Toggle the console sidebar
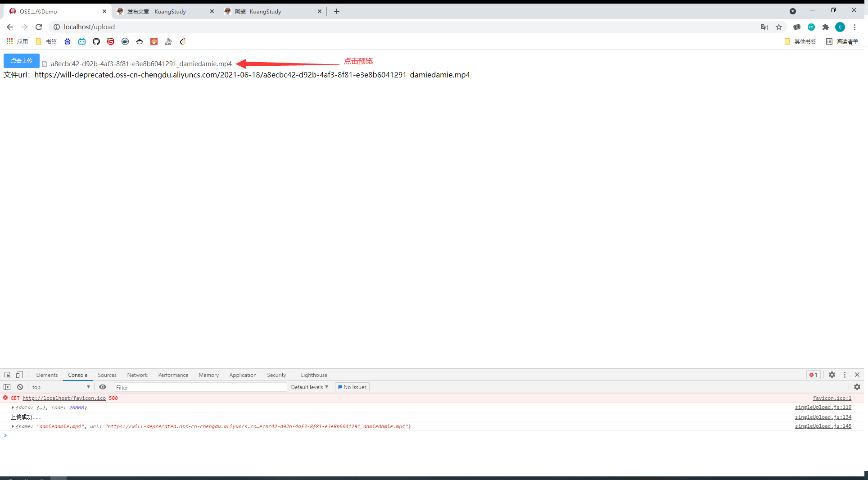The width and height of the screenshot is (868, 480). coord(7,387)
